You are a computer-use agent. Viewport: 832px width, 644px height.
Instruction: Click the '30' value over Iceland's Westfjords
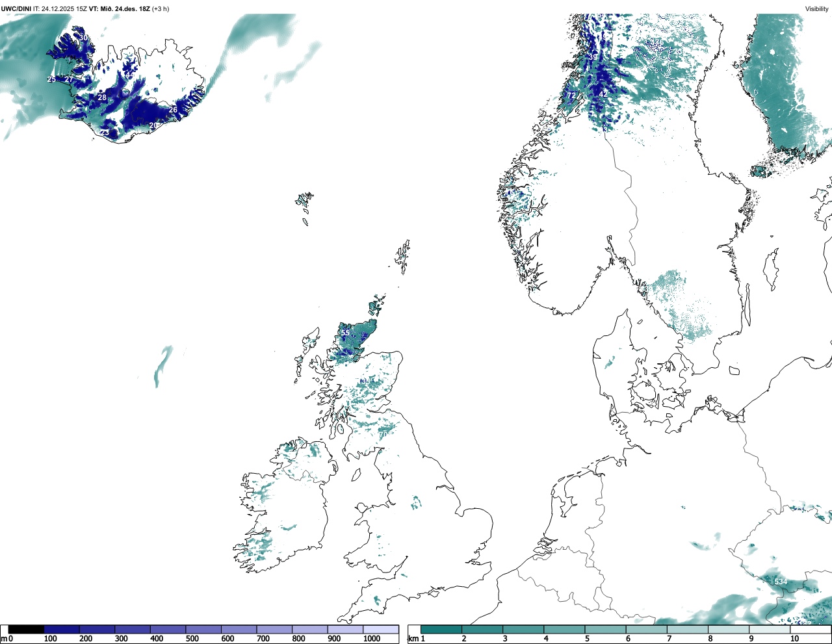[84, 38]
